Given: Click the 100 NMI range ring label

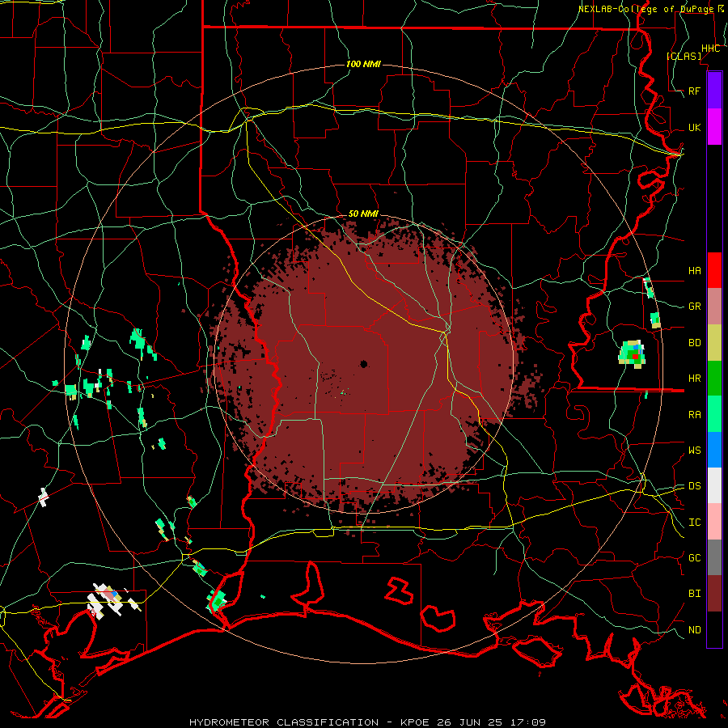Looking at the screenshot, I should pyautogui.click(x=363, y=64).
